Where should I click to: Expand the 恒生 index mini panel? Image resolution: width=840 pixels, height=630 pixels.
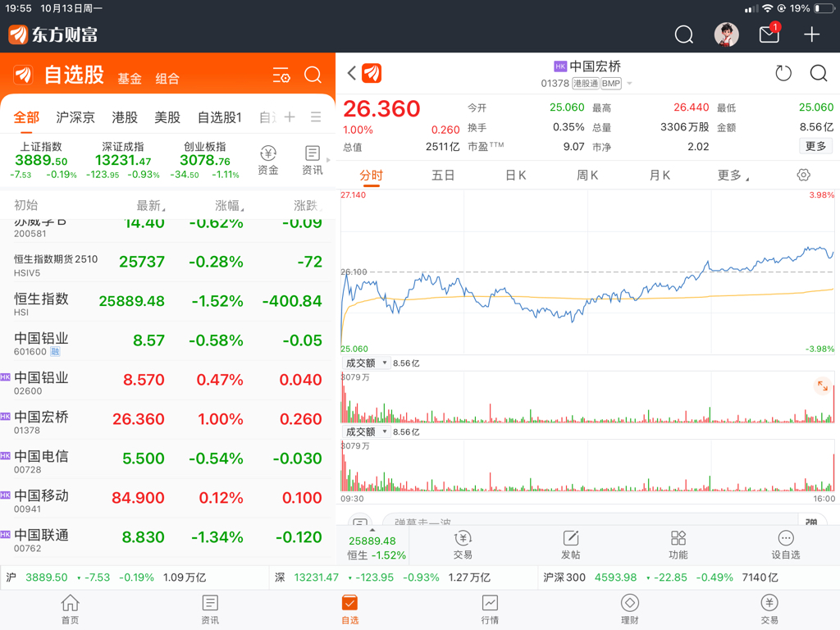coord(372,545)
